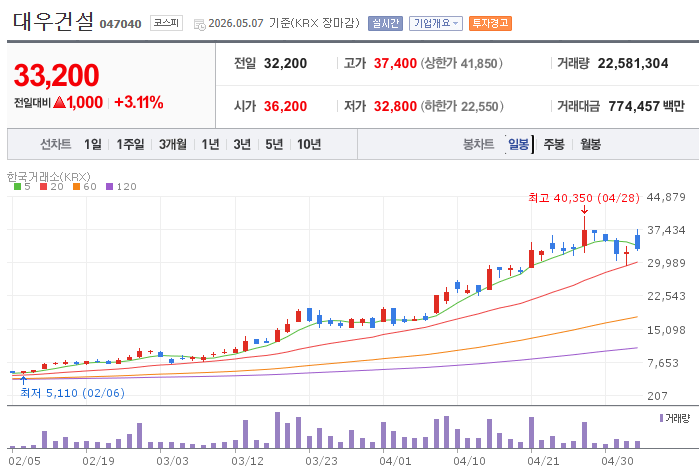The image size is (699, 475).
Task: Click the red 20-day moving average swatch
Action: click(43, 187)
